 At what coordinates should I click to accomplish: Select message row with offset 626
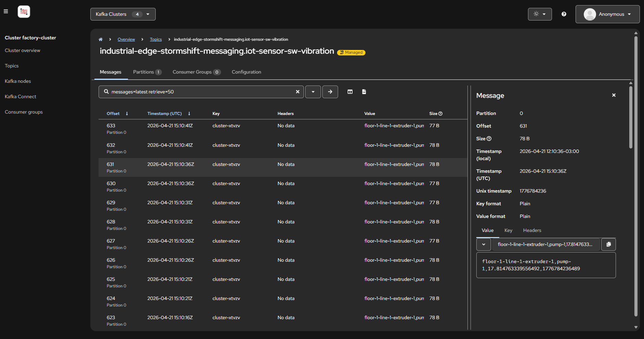click(283, 263)
